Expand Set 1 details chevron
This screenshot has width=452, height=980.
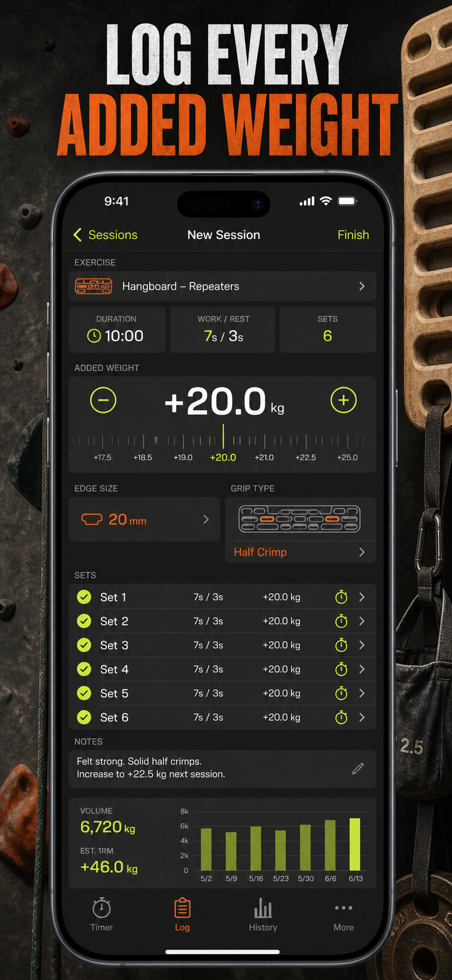click(362, 597)
